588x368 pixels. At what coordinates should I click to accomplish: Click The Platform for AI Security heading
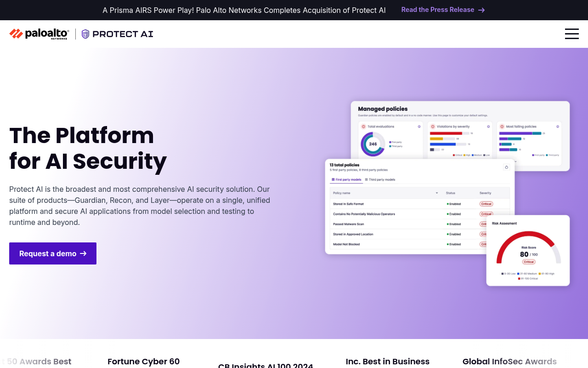coord(88,148)
